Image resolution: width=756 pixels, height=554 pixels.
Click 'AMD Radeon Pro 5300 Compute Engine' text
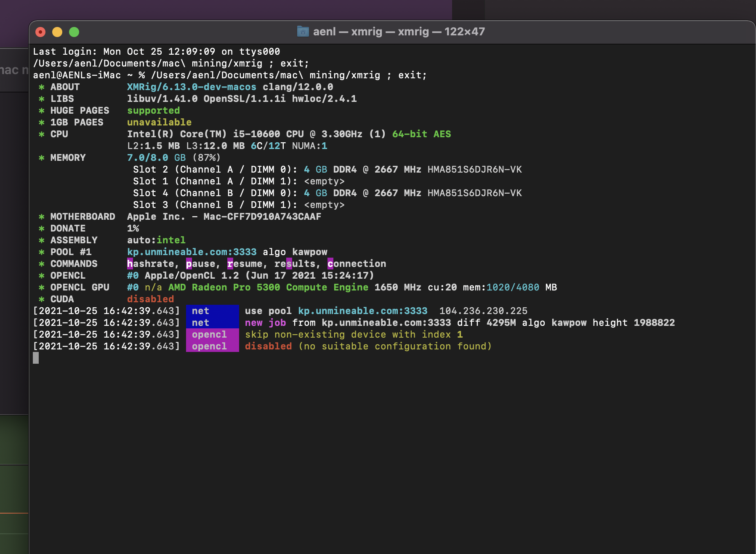[x=269, y=288]
